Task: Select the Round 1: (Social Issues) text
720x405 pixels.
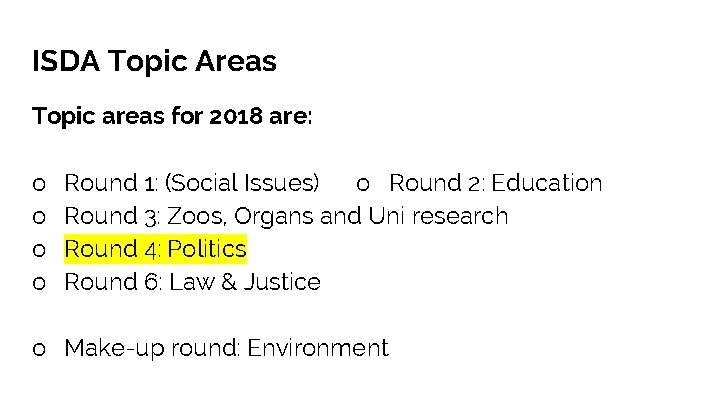Action: pyautogui.click(x=191, y=183)
